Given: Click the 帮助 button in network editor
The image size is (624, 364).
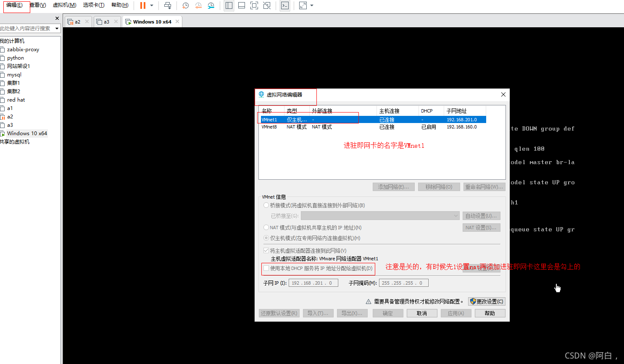Looking at the screenshot, I should tap(490, 313).
